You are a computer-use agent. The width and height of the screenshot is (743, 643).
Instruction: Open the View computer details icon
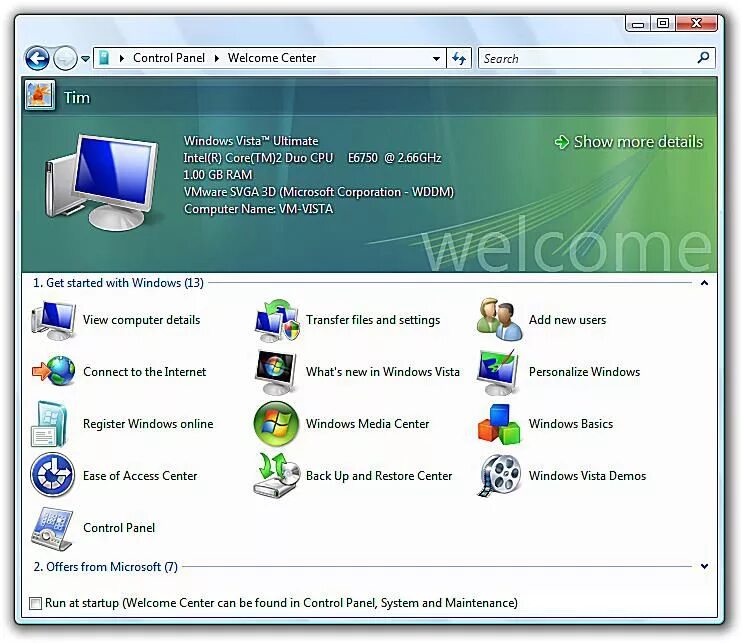pos(53,320)
